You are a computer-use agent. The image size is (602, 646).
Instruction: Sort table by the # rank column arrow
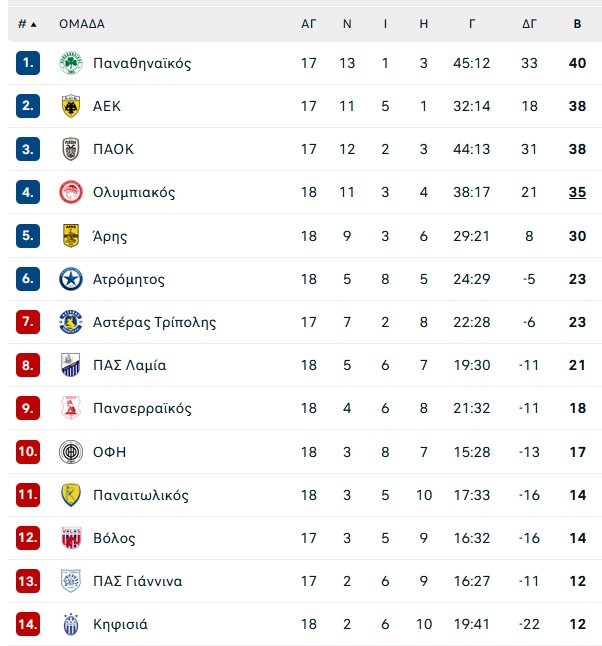pos(28,24)
